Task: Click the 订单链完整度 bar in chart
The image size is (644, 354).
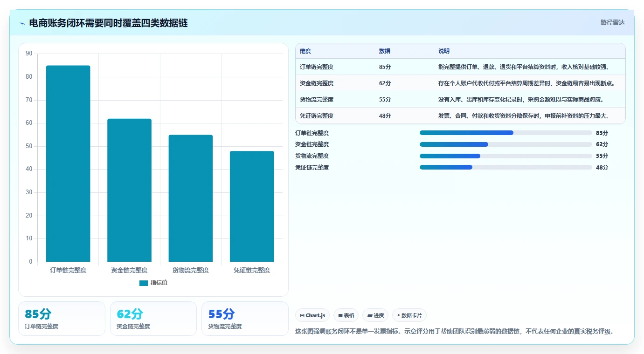Action: pyautogui.click(x=68, y=163)
